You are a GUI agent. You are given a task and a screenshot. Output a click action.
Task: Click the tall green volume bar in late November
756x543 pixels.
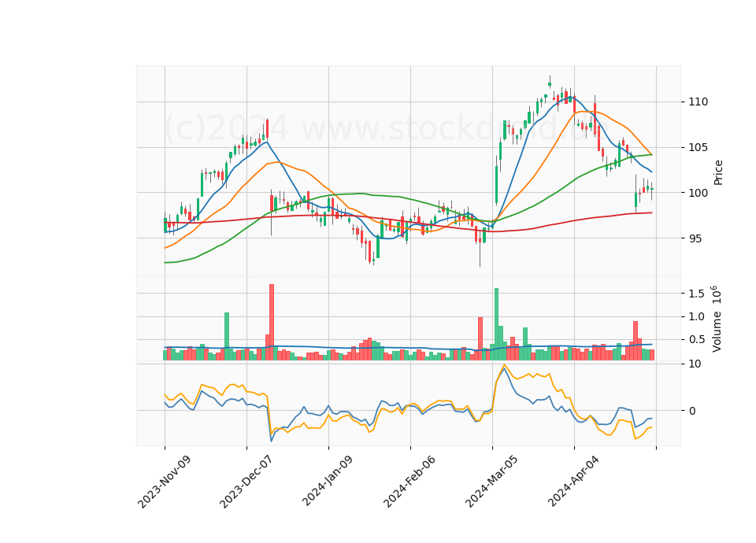(x=227, y=336)
